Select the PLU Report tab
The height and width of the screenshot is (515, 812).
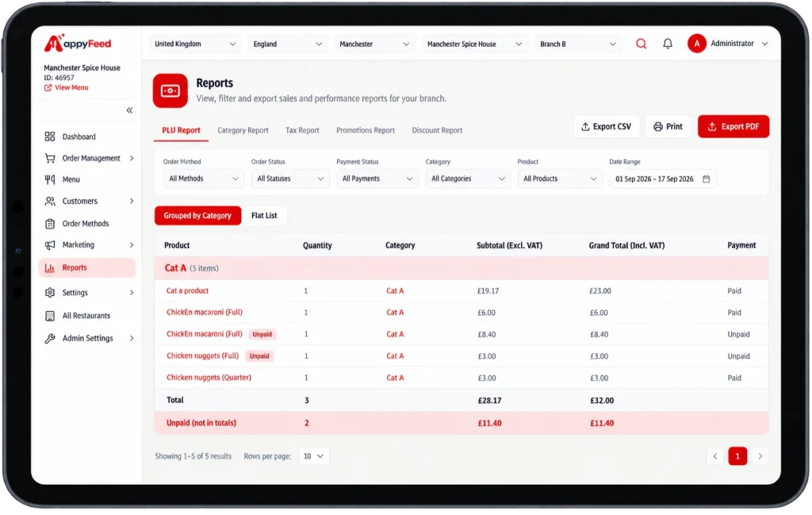(x=182, y=131)
